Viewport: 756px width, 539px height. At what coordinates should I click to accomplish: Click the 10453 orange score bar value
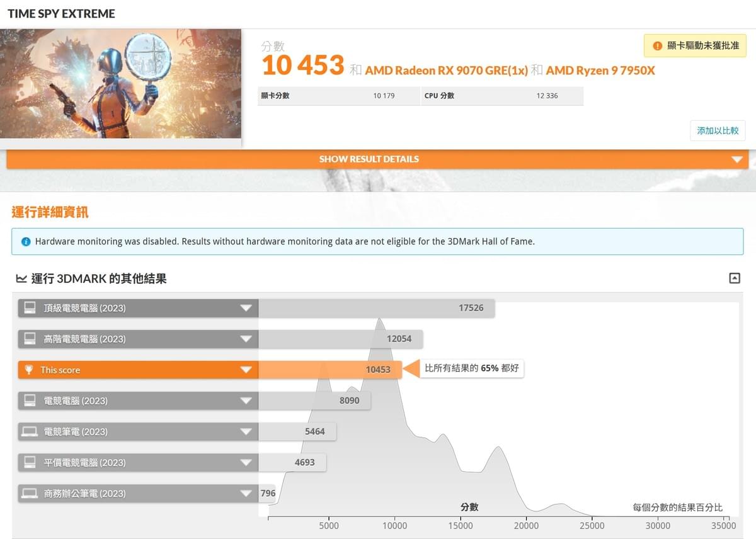pos(378,370)
